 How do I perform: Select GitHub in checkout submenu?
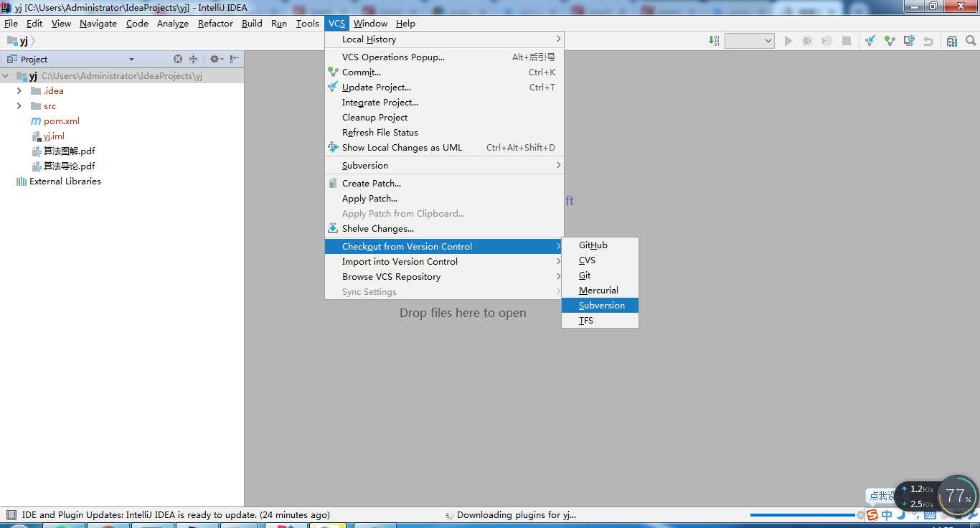(x=600, y=245)
